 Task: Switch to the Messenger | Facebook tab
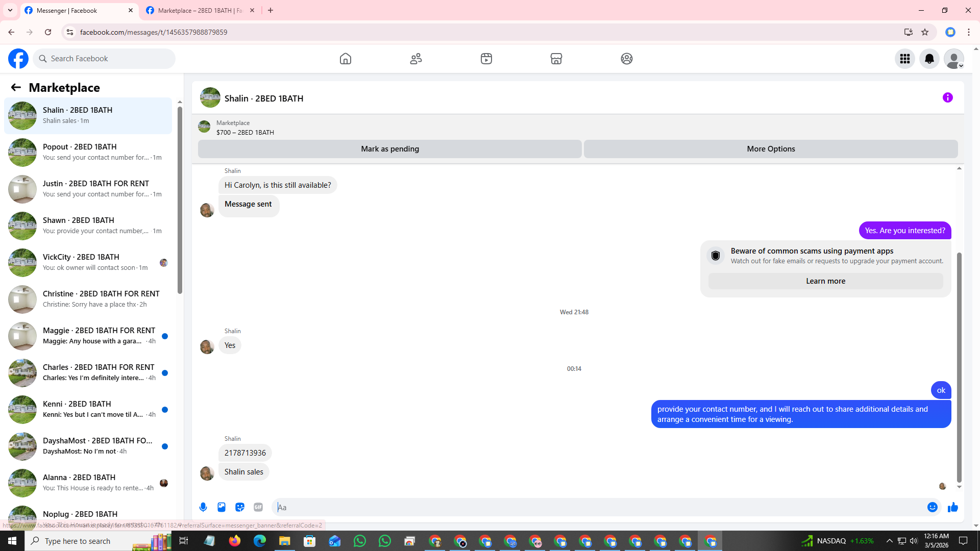[x=79, y=10]
